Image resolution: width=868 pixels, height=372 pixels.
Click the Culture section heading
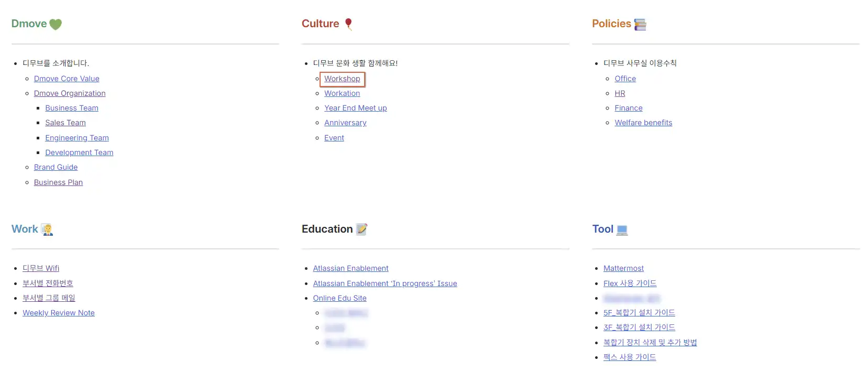pos(320,24)
